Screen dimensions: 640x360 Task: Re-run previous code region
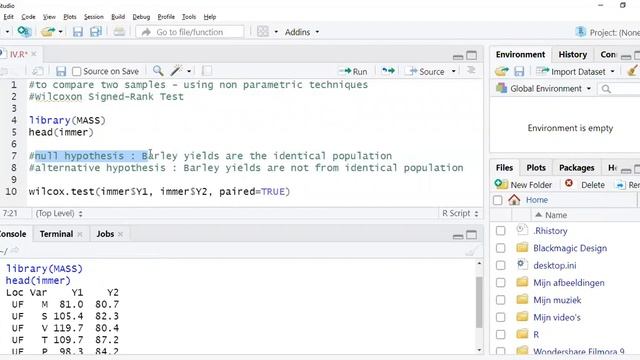tap(388, 71)
